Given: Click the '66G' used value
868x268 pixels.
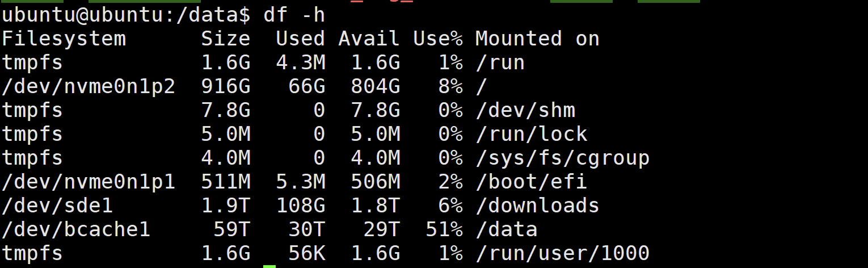Looking at the screenshot, I should [x=306, y=86].
